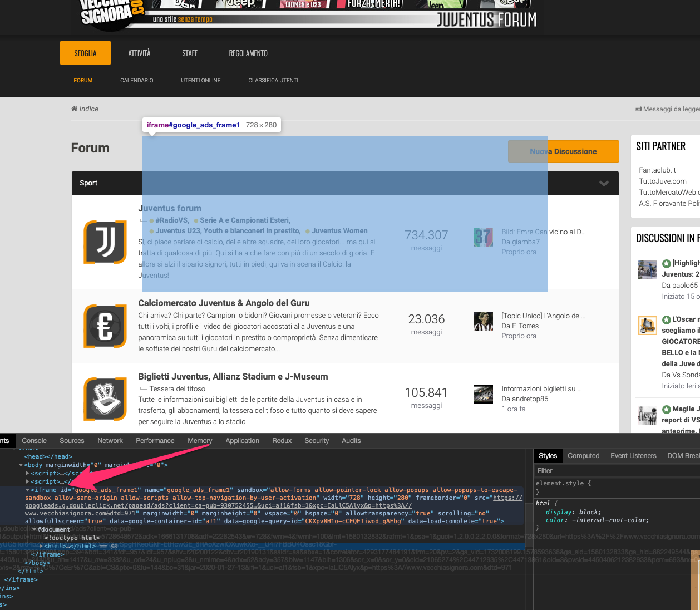The image size is (700, 610).
Task: Click the home icon beside Indice
Action: 74,109
